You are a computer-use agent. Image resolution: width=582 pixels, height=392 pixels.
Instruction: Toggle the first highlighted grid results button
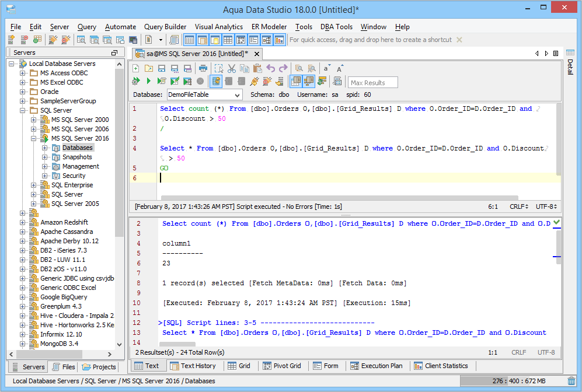295,81
